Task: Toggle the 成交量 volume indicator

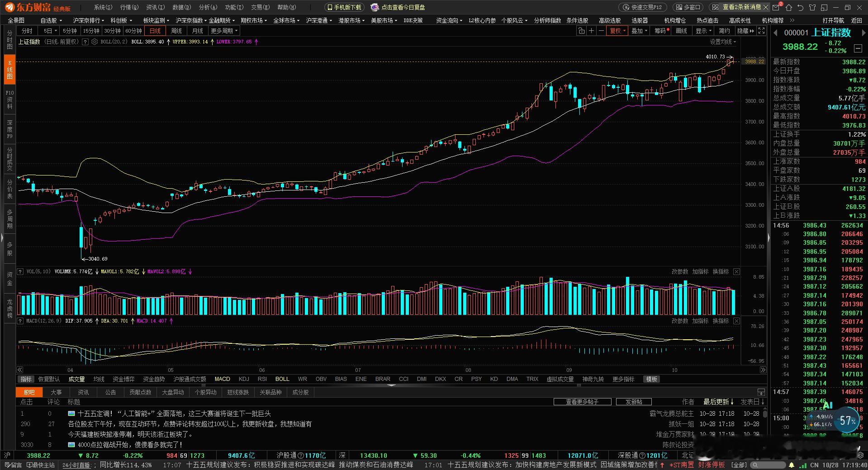Action: pyautogui.click(x=76, y=379)
